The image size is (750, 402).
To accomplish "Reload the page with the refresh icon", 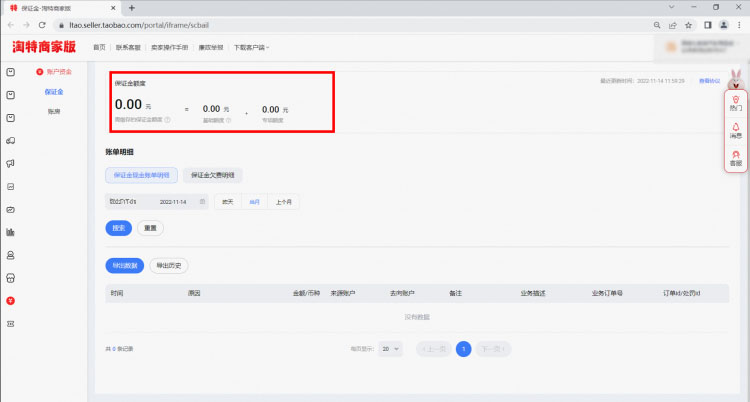I will pos(42,25).
